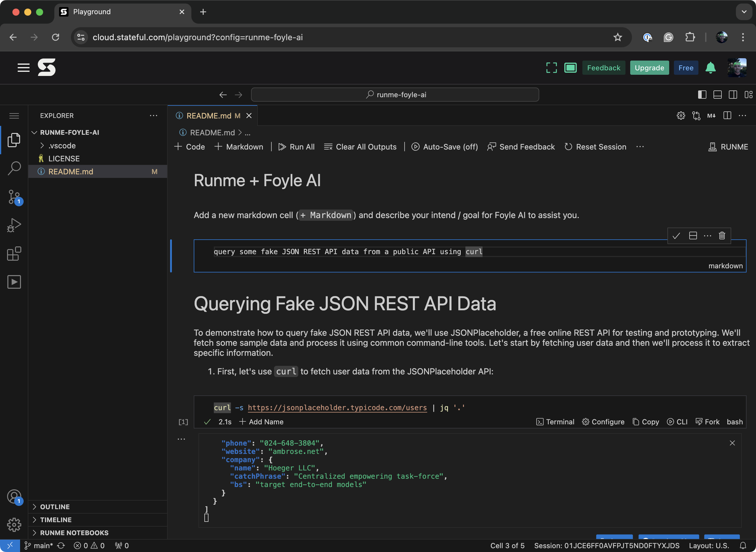
Task: Open the hamburger menu in Stateful header
Action: tap(23, 68)
